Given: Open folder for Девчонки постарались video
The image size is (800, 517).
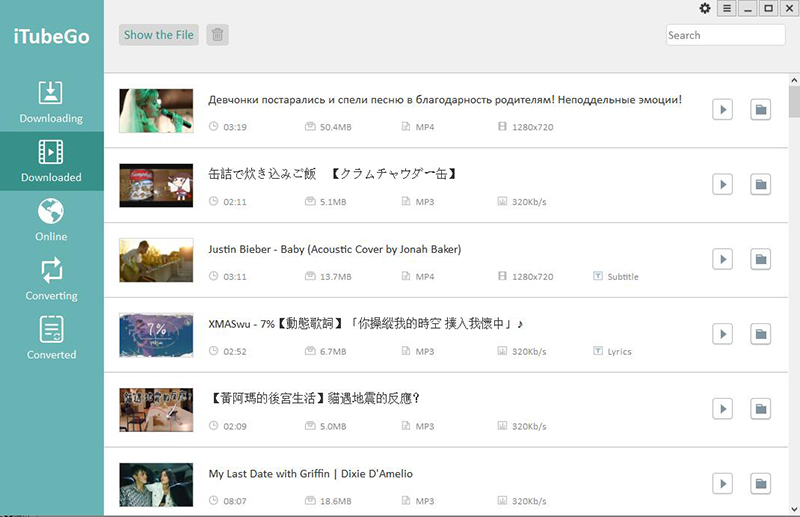Looking at the screenshot, I should 760,109.
